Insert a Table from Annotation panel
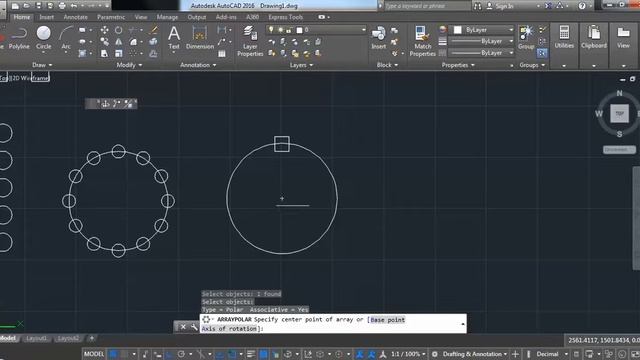 click(222, 53)
